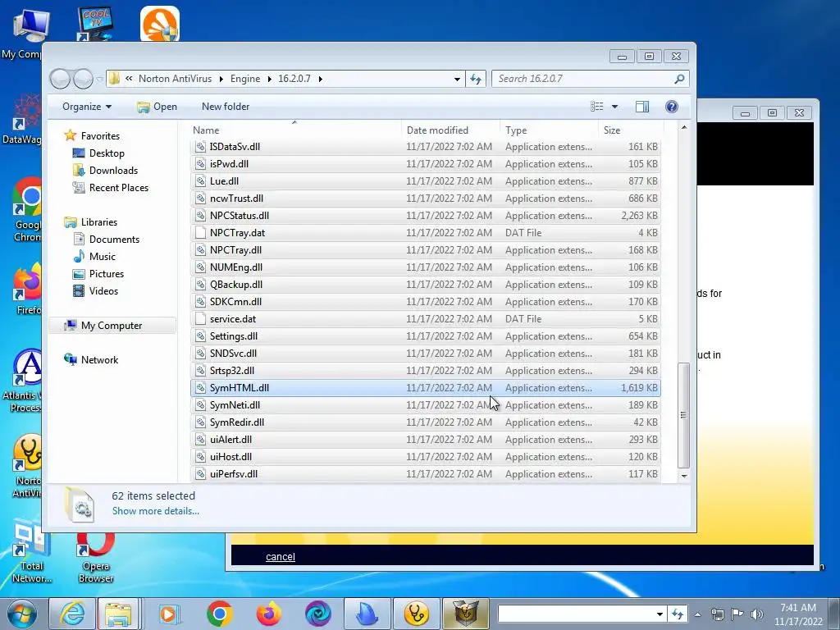Viewport: 840px width, 630px height.
Task: Show hidden tray icons arrow
Action: pyautogui.click(x=697, y=614)
